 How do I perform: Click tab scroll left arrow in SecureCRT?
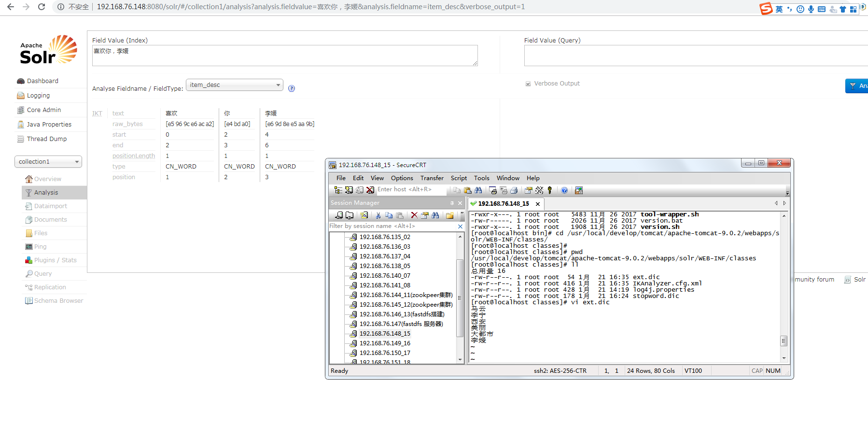click(776, 203)
